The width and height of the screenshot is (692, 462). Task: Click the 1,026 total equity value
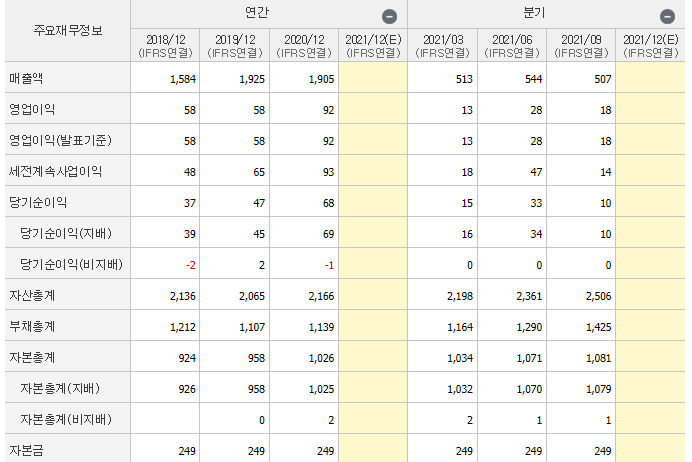pos(321,358)
